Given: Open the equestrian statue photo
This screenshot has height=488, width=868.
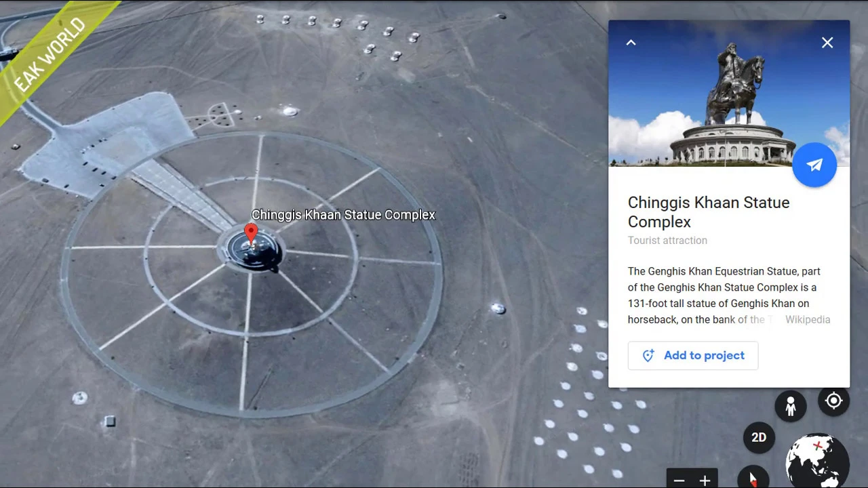Looking at the screenshot, I should coord(729,94).
